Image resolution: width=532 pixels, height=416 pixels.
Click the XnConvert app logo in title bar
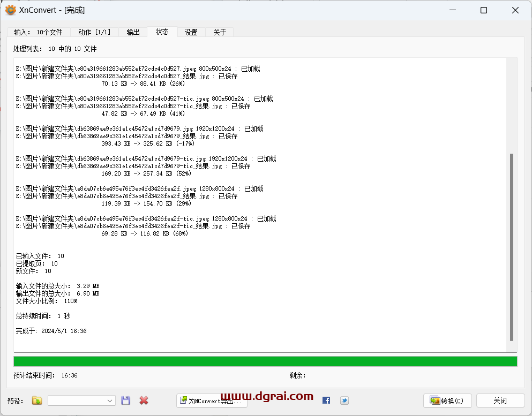pos(11,10)
